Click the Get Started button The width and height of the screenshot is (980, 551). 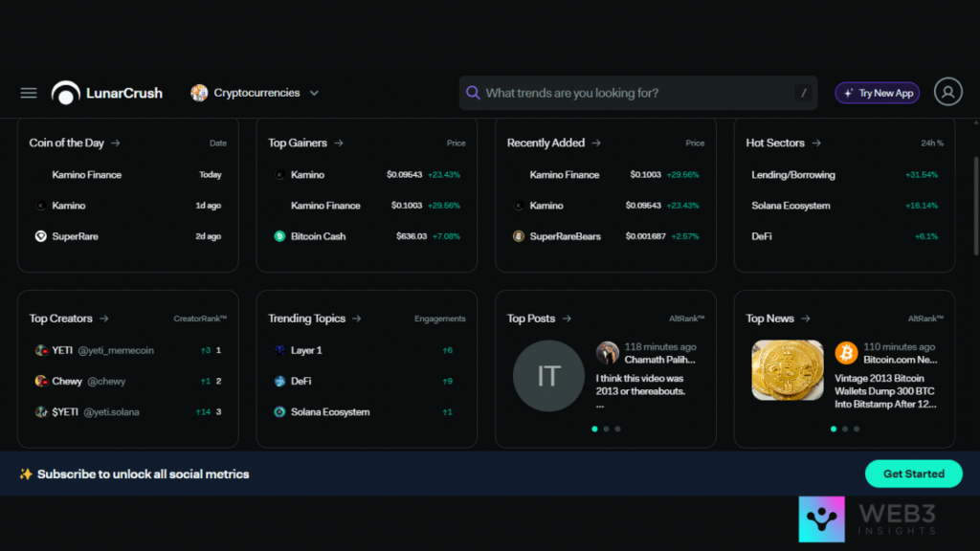[x=914, y=474]
